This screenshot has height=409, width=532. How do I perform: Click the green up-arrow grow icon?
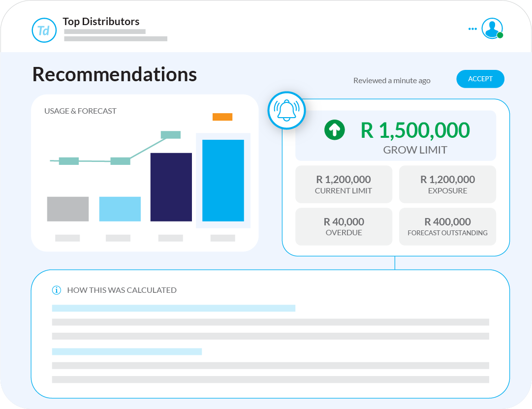click(334, 130)
